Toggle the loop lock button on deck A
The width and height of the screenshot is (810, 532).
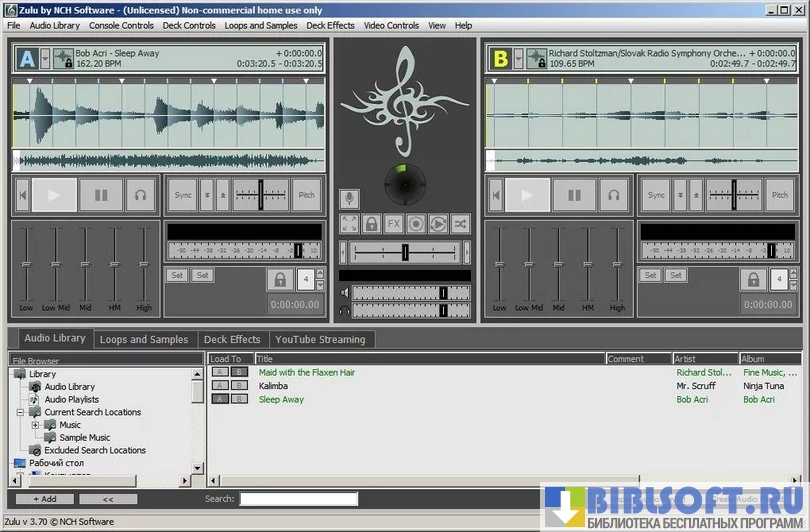(280, 279)
